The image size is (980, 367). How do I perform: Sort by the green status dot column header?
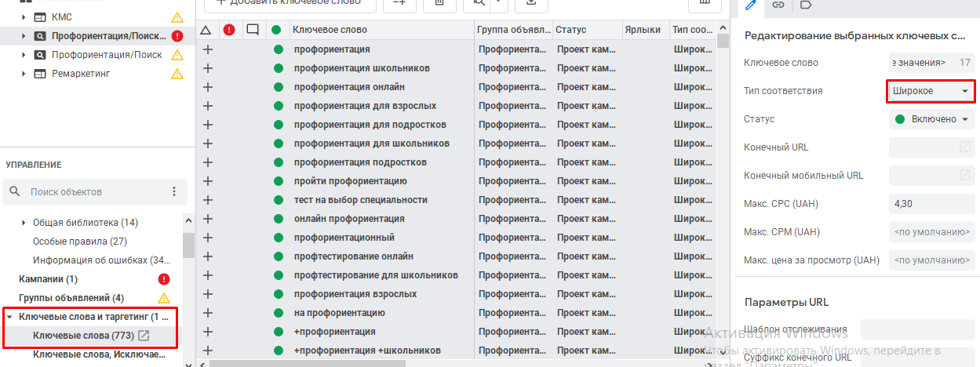pyautogui.click(x=276, y=30)
